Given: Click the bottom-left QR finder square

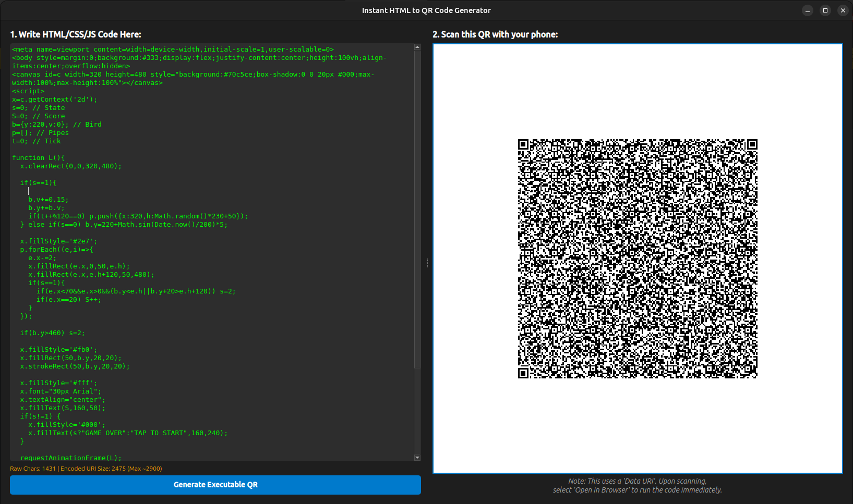Looking at the screenshot, I should pyautogui.click(x=523, y=372).
